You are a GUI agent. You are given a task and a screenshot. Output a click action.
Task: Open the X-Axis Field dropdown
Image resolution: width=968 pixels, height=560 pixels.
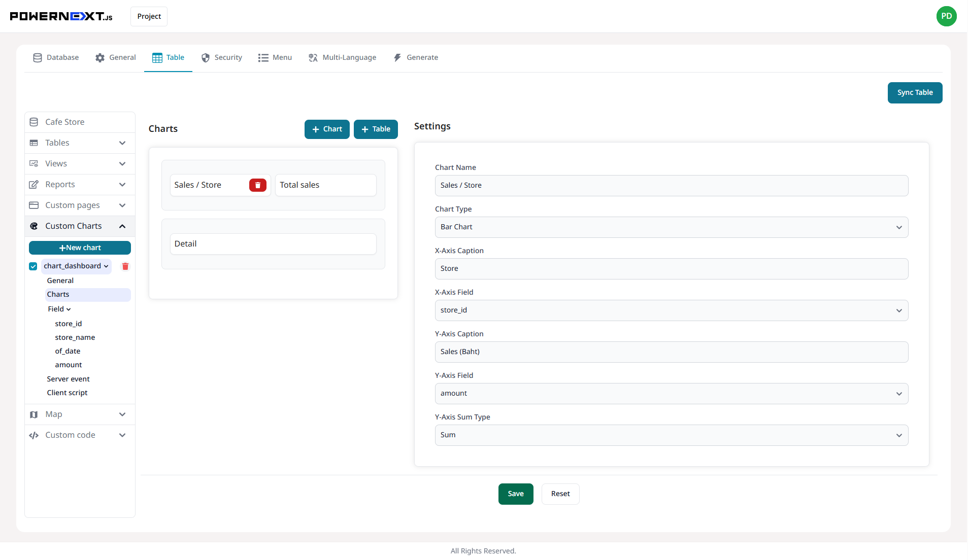[671, 310]
